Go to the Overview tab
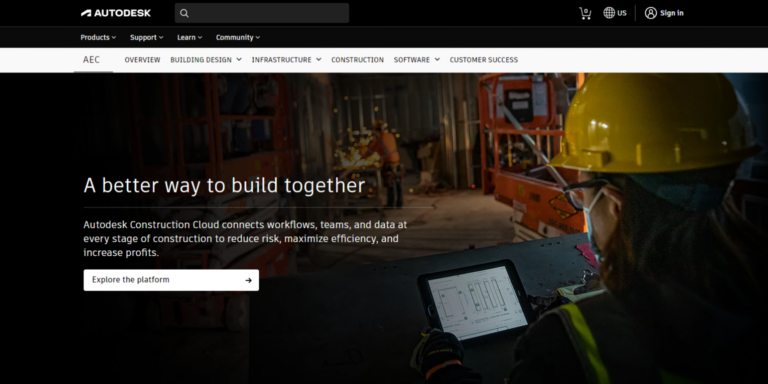 142,60
